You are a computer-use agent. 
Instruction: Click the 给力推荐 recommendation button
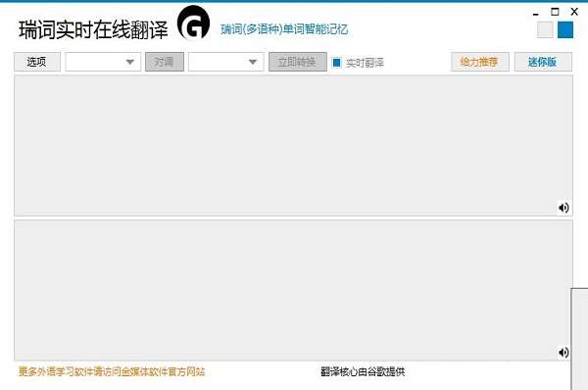tap(480, 62)
